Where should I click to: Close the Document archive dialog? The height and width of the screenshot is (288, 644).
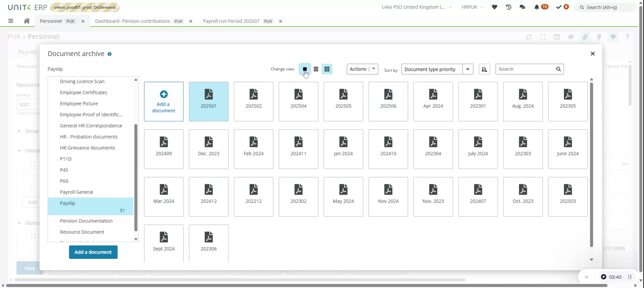pyautogui.click(x=593, y=54)
